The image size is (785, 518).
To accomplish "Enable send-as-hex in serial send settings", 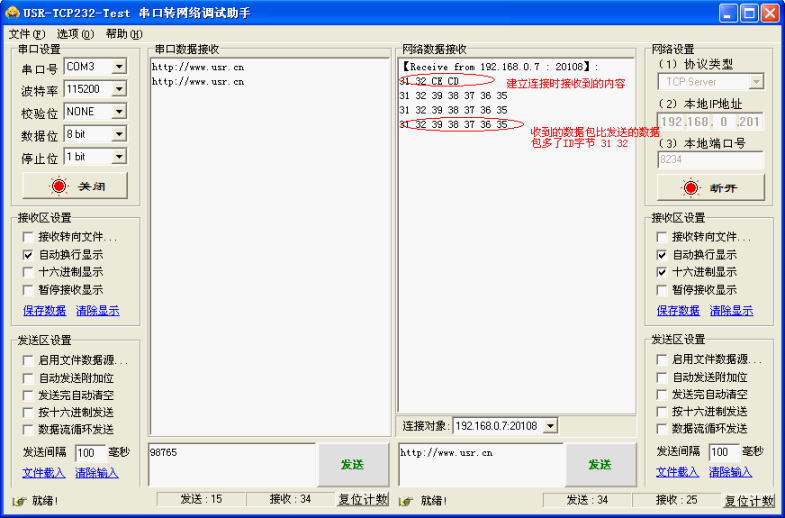I will (x=28, y=412).
